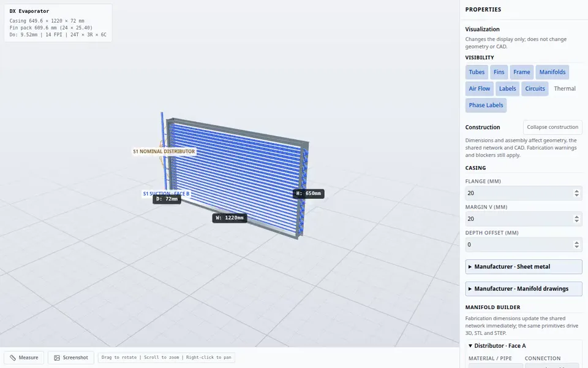Image resolution: width=588 pixels, height=368 pixels.
Task: Click the D: 72mm dimension label
Action: tap(167, 199)
